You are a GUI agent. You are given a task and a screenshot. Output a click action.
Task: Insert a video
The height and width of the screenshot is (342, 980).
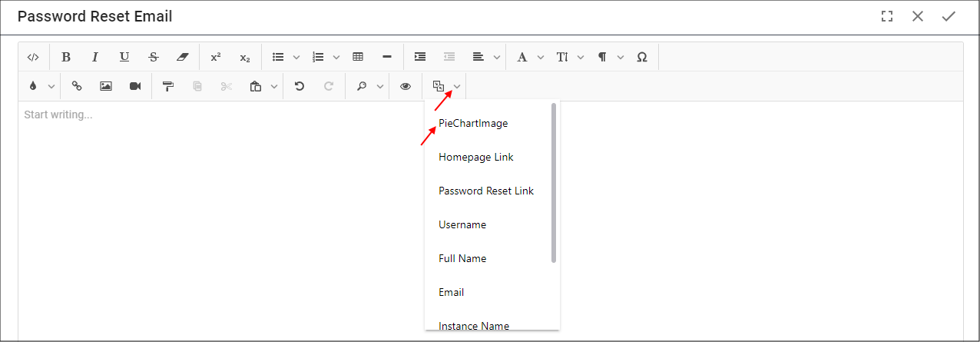coord(135,86)
